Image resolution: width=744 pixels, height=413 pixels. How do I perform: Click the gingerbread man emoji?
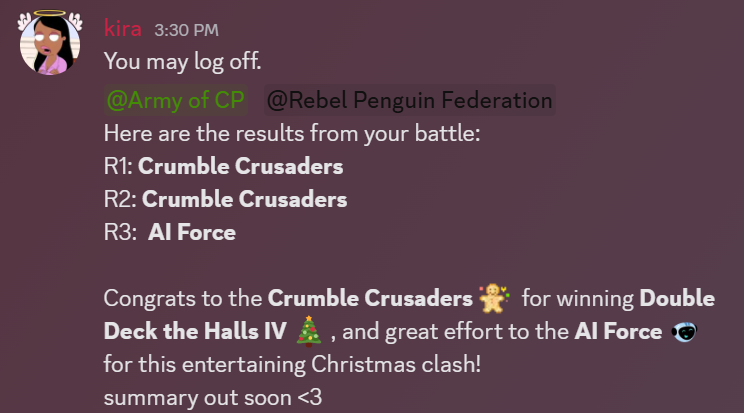click(x=495, y=298)
